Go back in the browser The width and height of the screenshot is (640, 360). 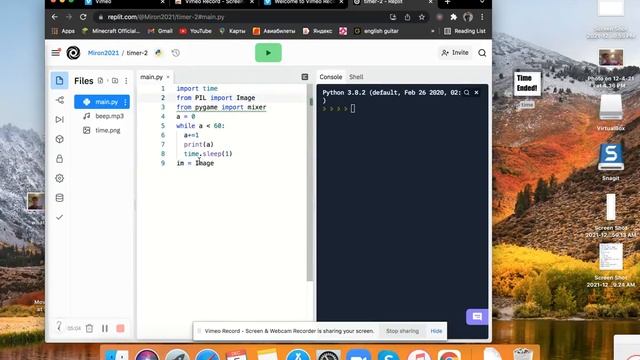coord(55,17)
